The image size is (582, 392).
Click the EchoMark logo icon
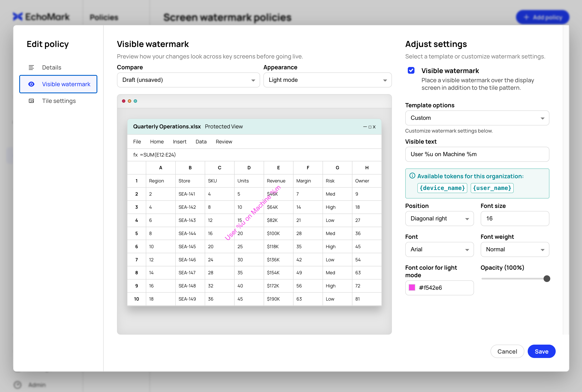click(x=18, y=17)
